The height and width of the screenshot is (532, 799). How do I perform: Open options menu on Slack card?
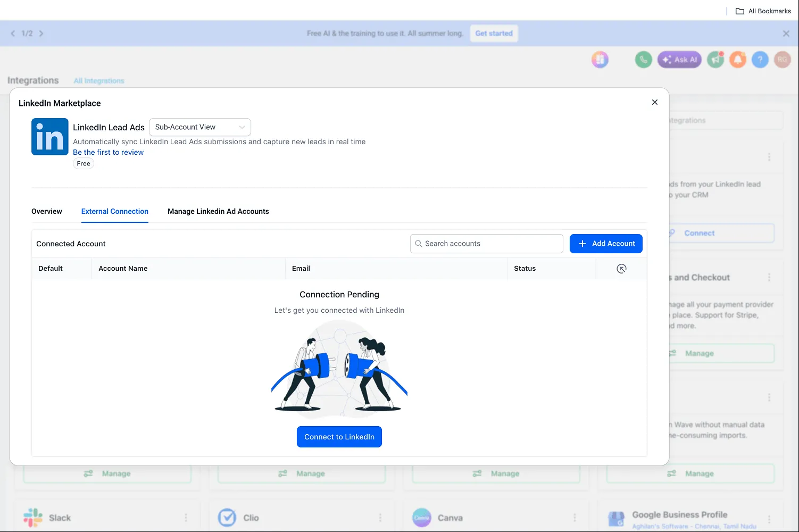coord(186,518)
